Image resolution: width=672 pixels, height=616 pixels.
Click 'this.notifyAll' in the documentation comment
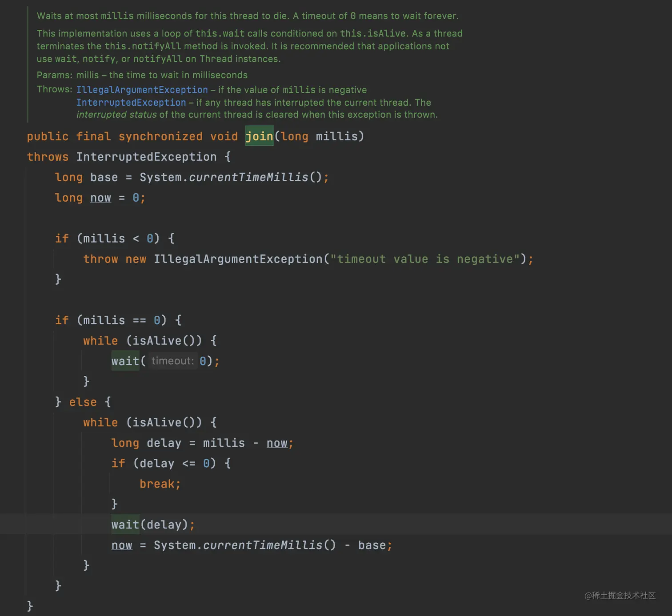143,46
